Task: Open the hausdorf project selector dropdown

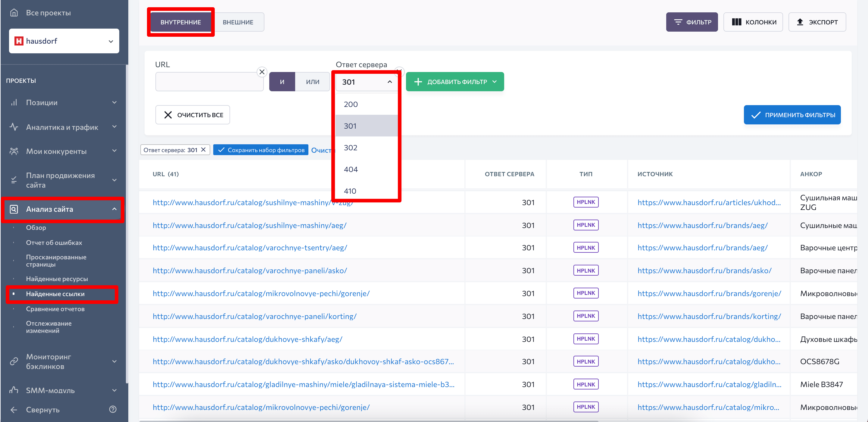Action: tap(64, 41)
